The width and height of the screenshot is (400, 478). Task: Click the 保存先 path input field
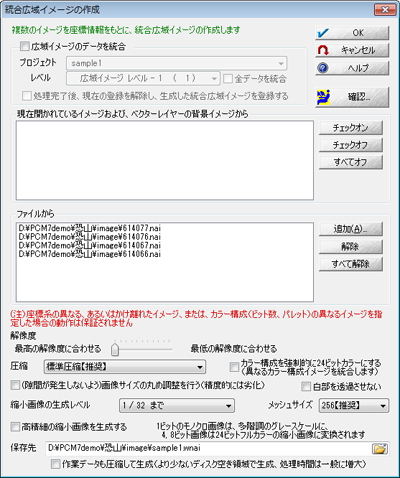tap(208, 448)
